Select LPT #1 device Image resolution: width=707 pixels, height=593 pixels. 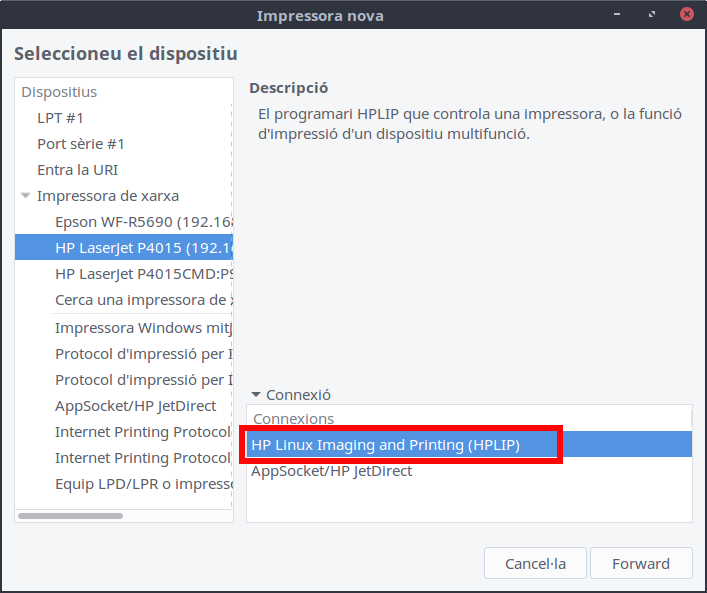[x=60, y=118]
